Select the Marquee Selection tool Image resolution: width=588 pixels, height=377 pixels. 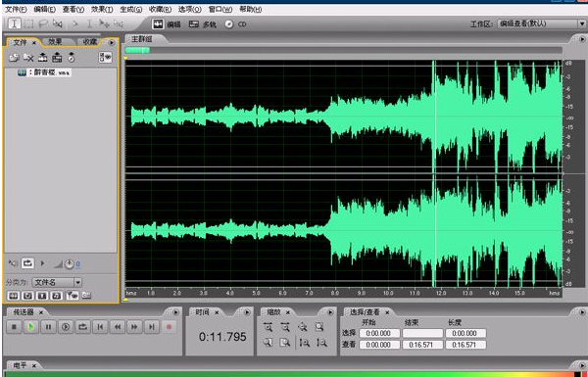tap(28, 24)
